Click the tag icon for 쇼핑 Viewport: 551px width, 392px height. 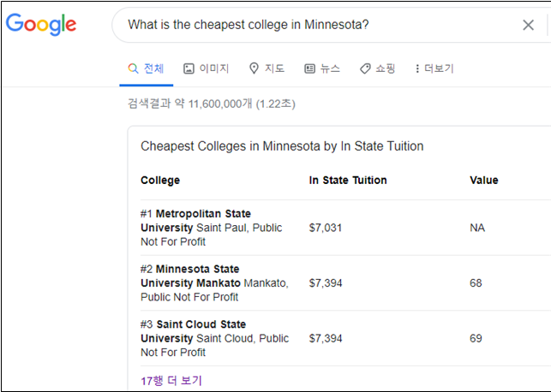(365, 68)
